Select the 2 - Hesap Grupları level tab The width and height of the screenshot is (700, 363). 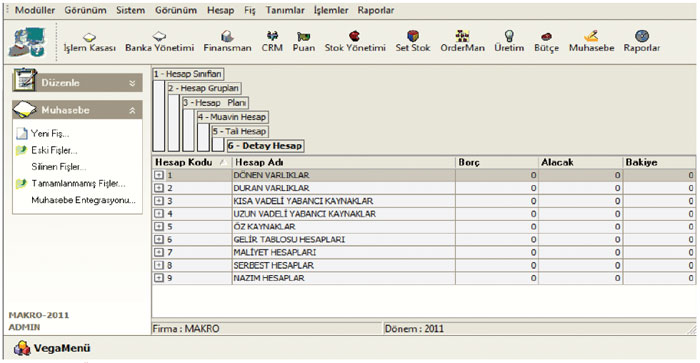204,88
